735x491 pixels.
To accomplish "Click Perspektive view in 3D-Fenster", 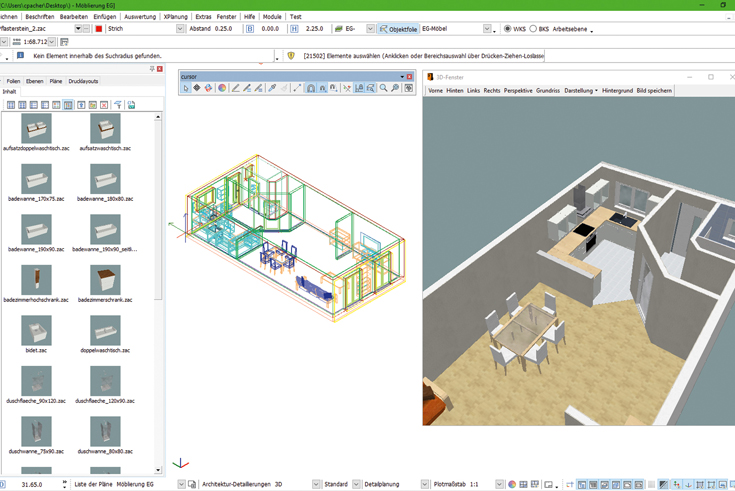I will point(518,91).
